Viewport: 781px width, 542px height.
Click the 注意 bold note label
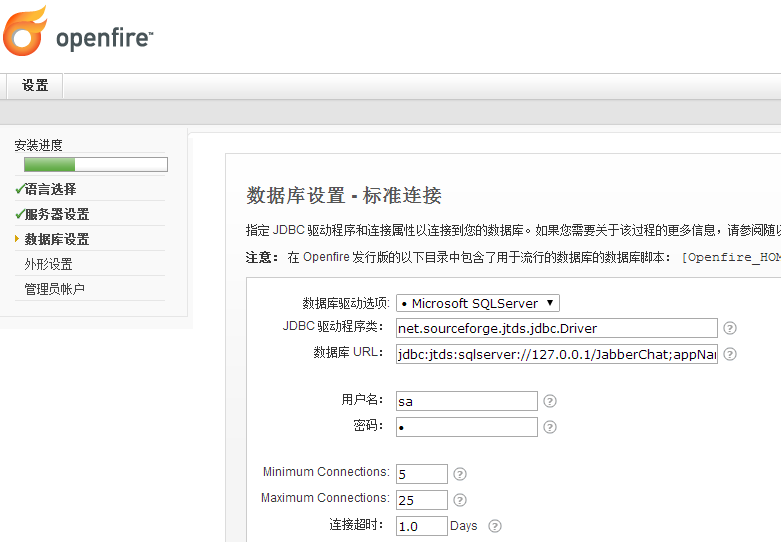tap(261, 257)
